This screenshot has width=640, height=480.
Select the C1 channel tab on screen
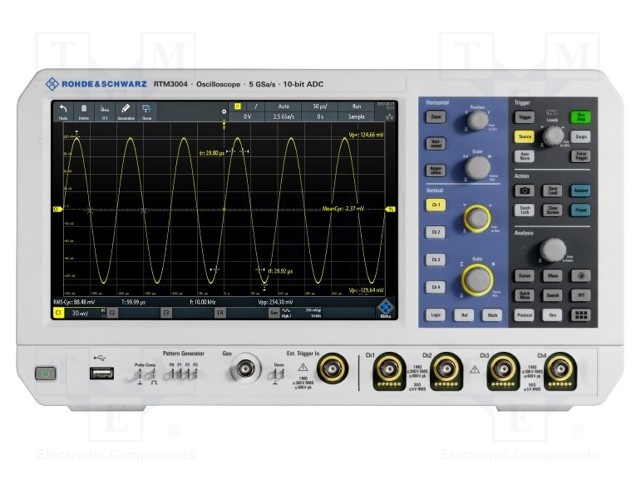pyautogui.click(x=58, y=313)
